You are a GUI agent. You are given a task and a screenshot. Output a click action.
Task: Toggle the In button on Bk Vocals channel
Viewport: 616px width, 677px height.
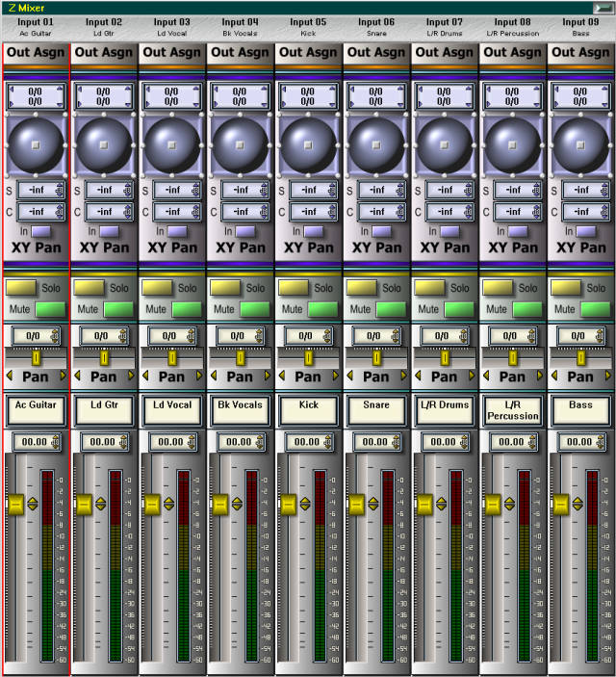(x=246, y=231)
